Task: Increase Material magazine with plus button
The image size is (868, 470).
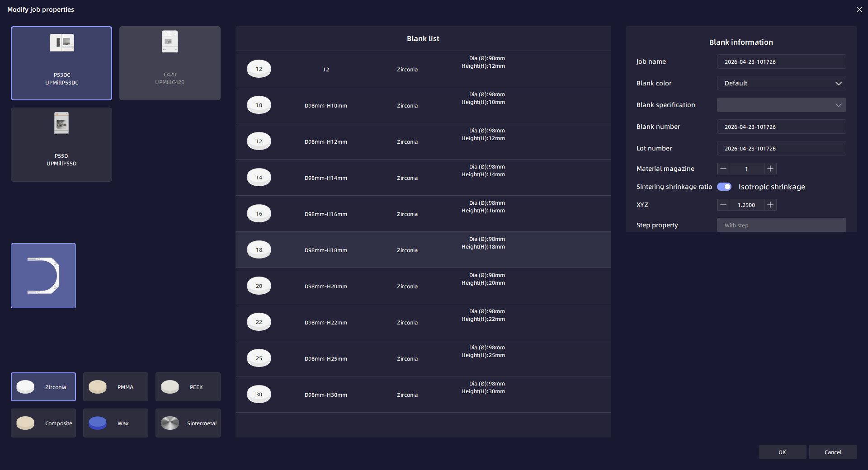Action: point(770,169)
